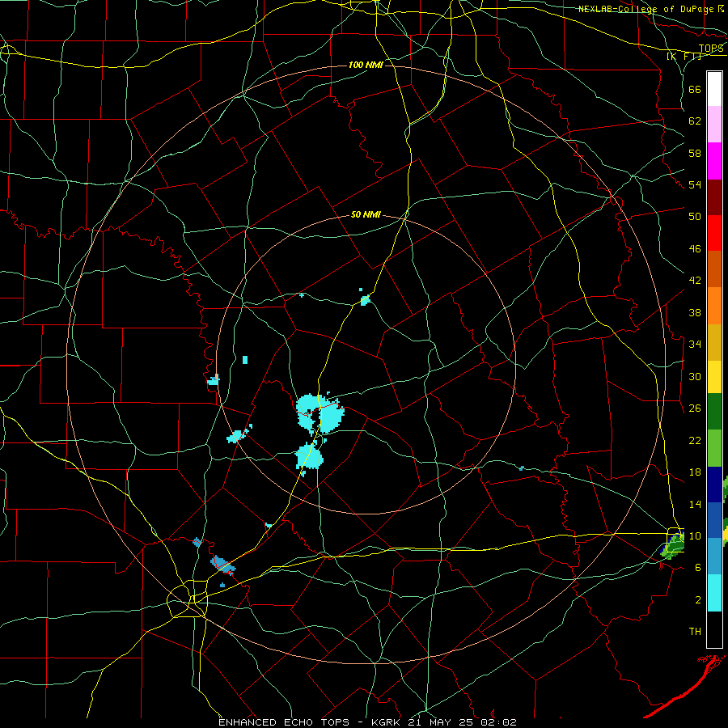
Task: Click the light pink legend color block
Action: click(x=714, y=125)
